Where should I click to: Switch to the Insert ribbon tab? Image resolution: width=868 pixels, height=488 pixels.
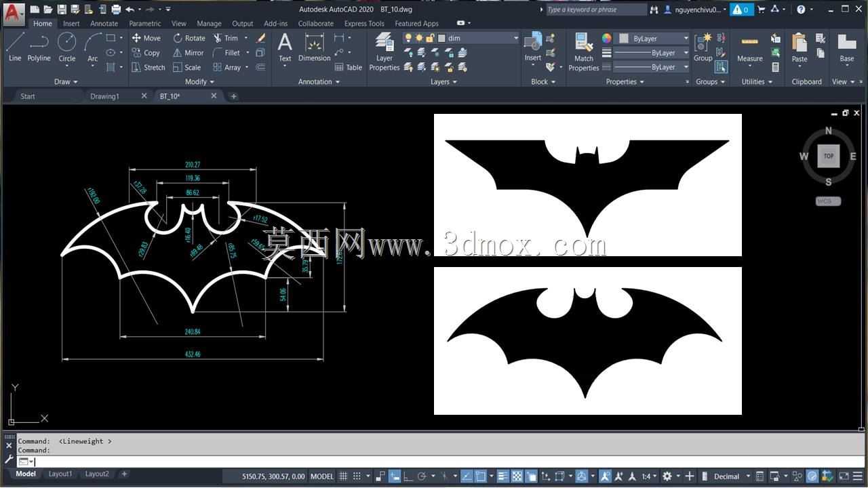tap(71, 23)
